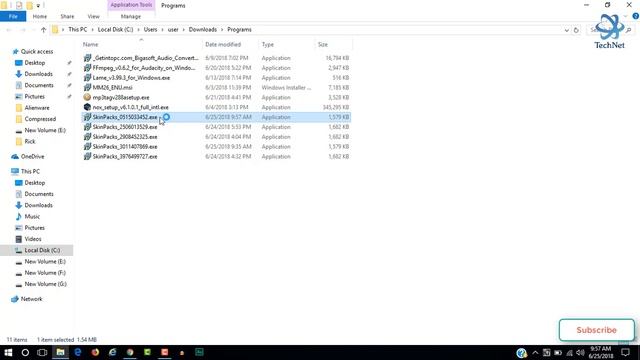640x360 pixels.
Task: Click the nox_setup_v6.1.0.1_full_intl.exe icon
Action: (87, 107)
